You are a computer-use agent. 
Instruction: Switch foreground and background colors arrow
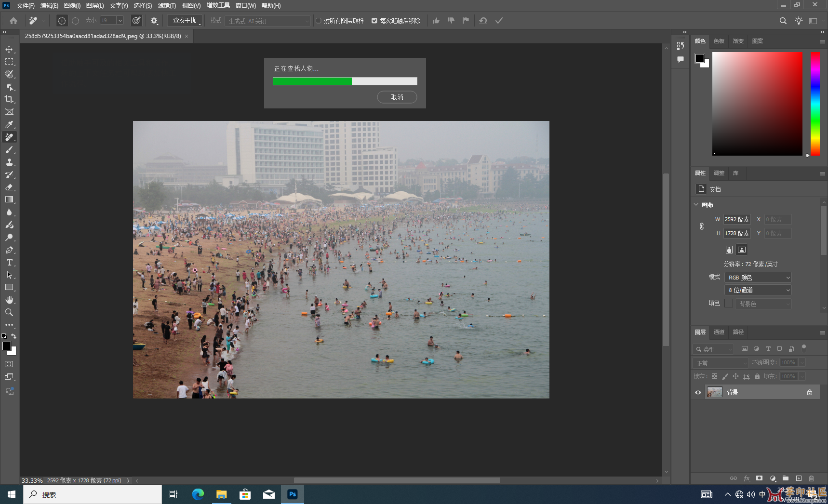coord(14,336)
